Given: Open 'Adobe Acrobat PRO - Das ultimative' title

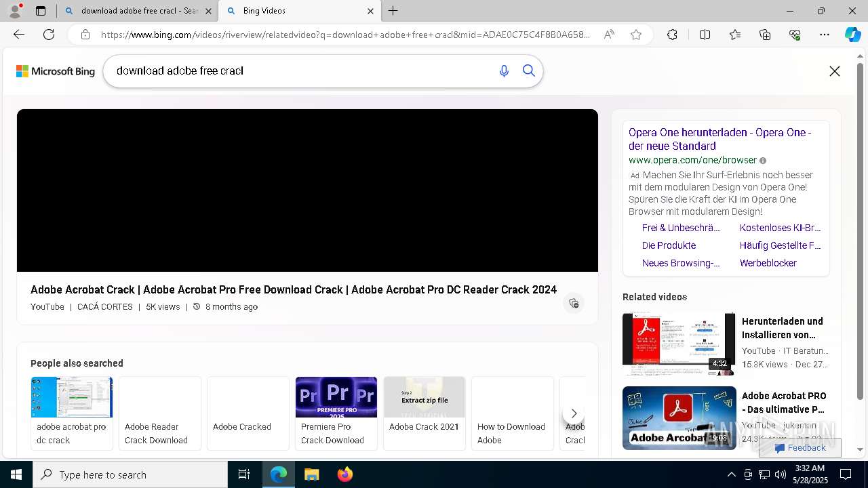Looking at the screenshot, I should coord(783,403).
